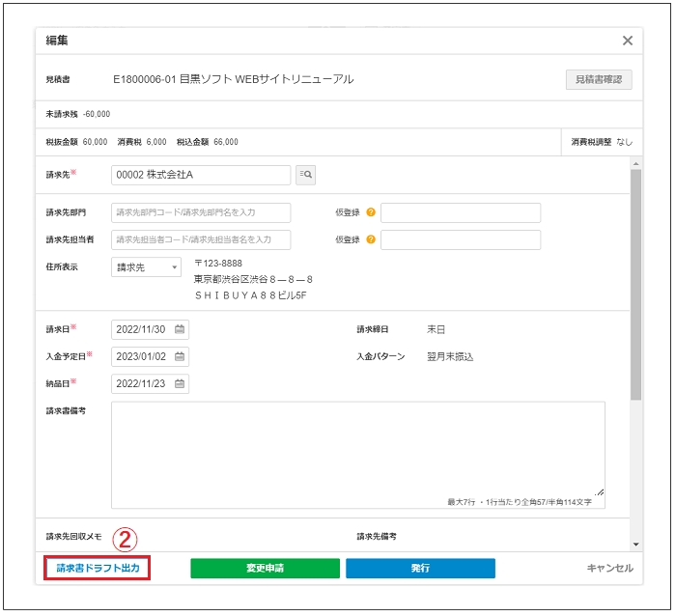Click the scrollbar up arrow
This screenshot has height=616, width=676.
pos(635,164)
